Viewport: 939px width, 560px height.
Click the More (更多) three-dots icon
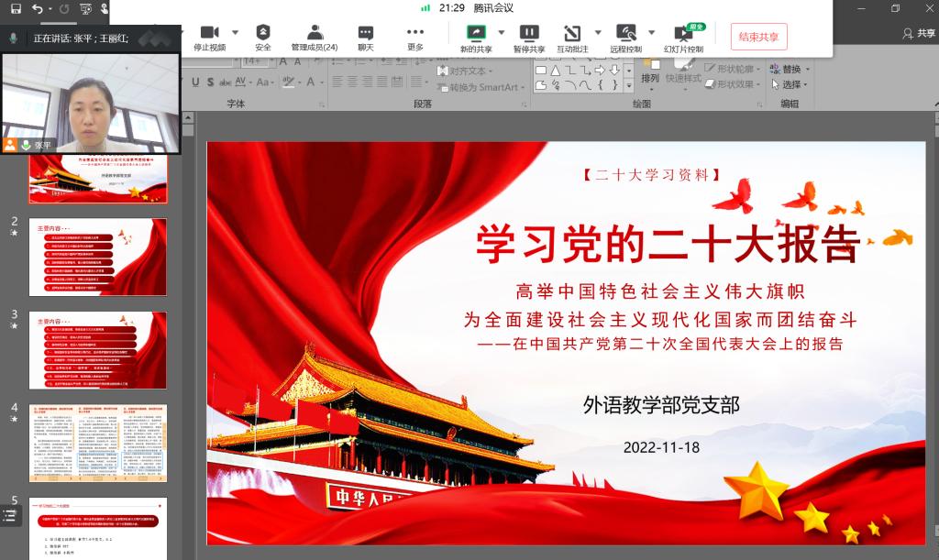coord(415,33)
